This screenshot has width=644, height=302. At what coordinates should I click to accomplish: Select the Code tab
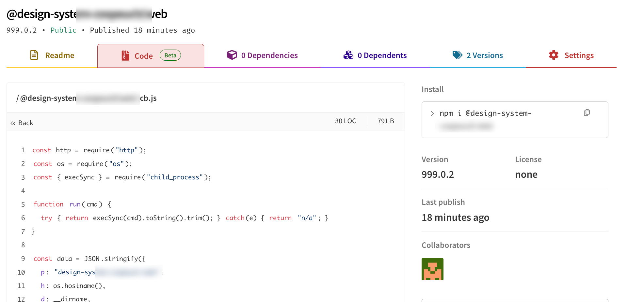point(151,56)
